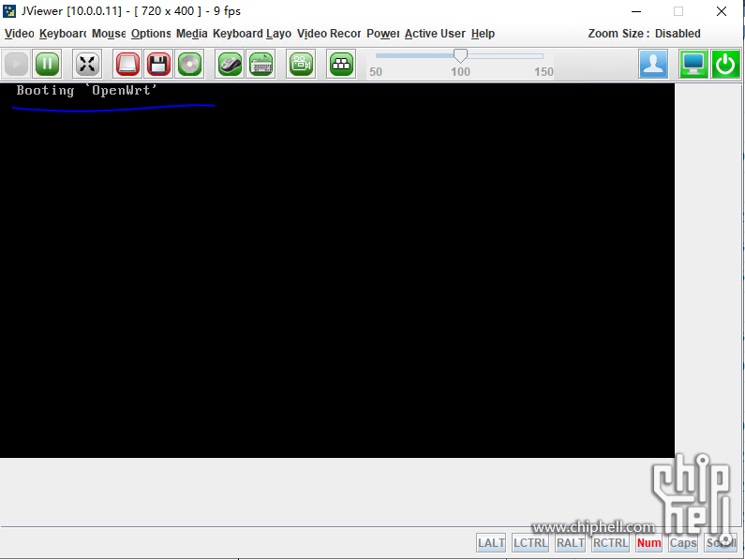The height and width of the screenshot is (560, 745).
Task: Show the soft keyboard icon
Action: [261, 64]
